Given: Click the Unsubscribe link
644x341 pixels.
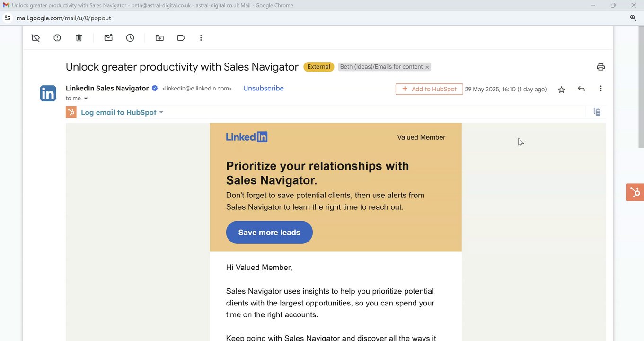Looking at the screenshot, I should click(x=263, y=89).
